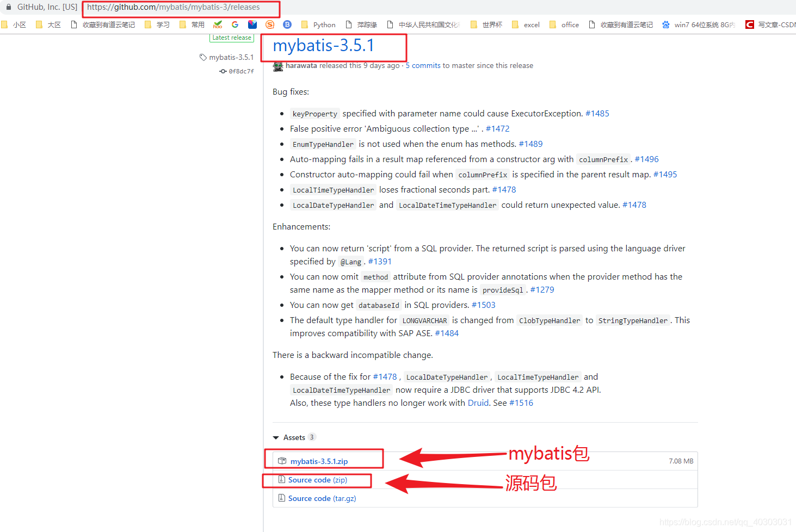Open the excel bookmark folder
This screenshot has height=532, width=796.
pyautogui.click(x=526, y=24)
